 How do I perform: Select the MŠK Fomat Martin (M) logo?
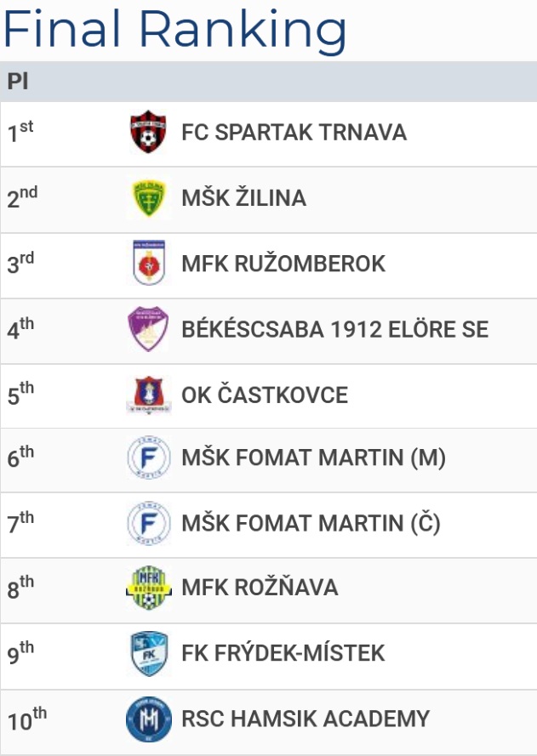(149, 458)
